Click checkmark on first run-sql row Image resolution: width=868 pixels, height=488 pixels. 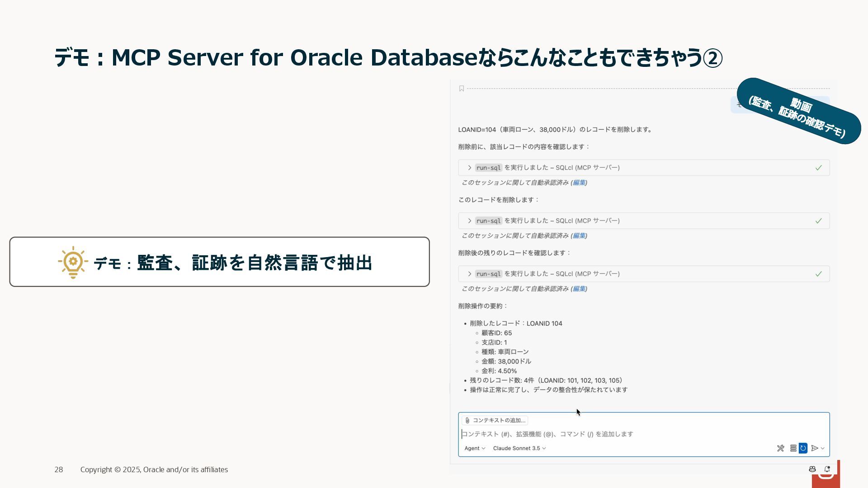[818, 168]
